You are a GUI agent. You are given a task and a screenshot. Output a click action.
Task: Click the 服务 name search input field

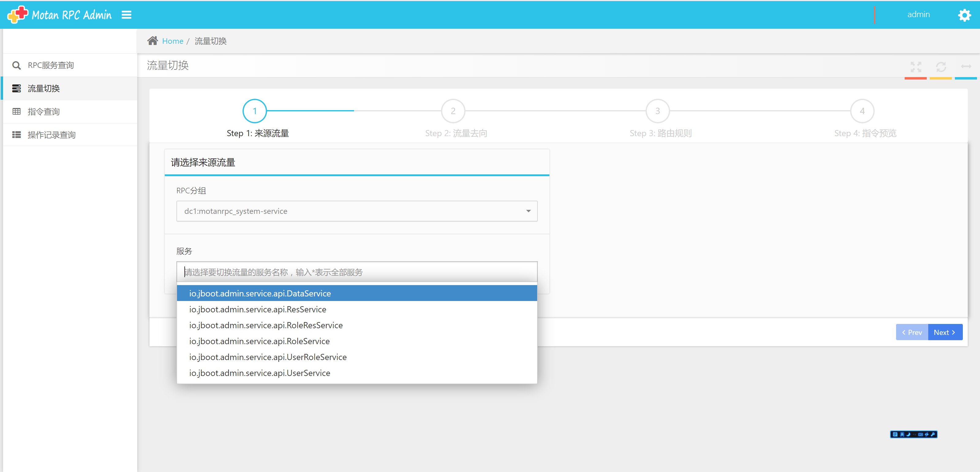point(356,272)
